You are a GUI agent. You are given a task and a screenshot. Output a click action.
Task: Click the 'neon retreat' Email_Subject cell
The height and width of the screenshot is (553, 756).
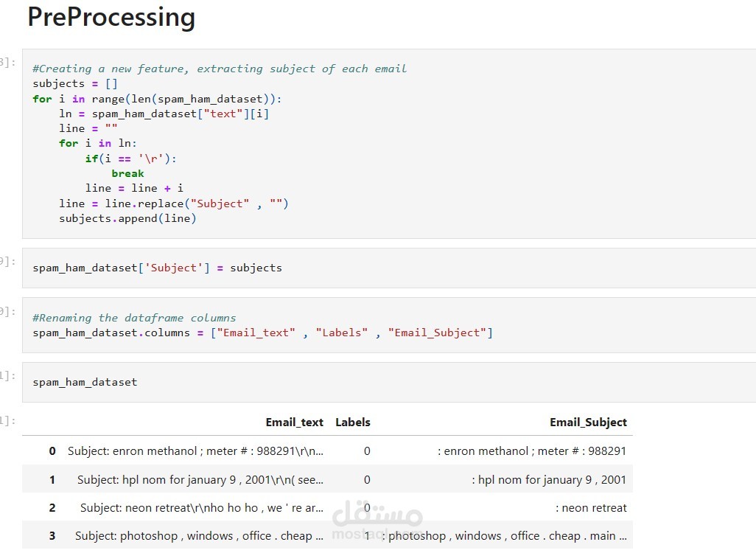(591, 508)
